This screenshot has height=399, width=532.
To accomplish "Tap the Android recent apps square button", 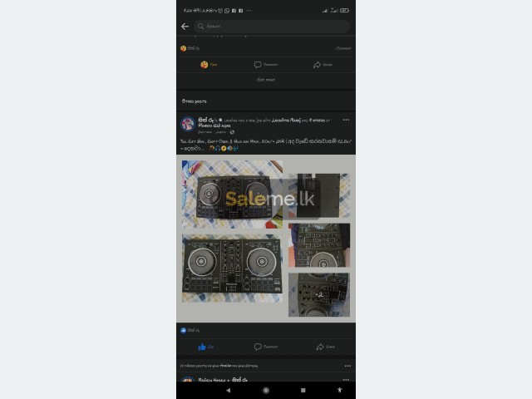I will [303, 390].
